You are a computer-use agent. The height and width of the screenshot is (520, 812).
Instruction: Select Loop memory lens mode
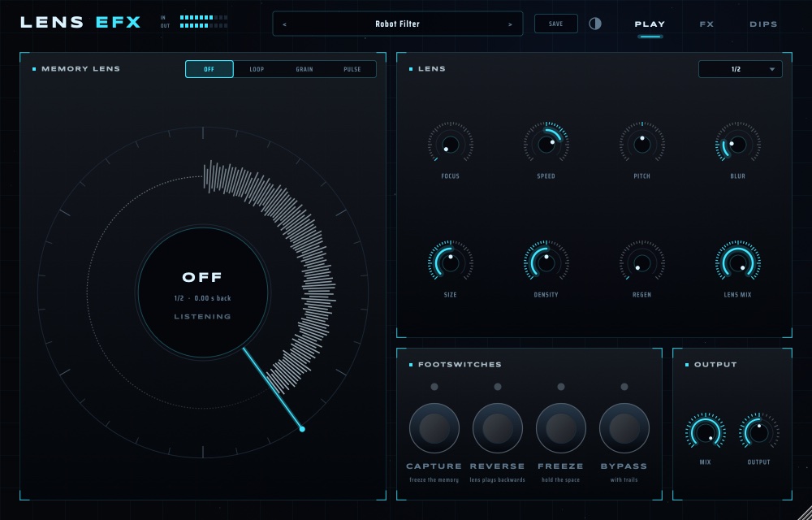tap(257, 69)
